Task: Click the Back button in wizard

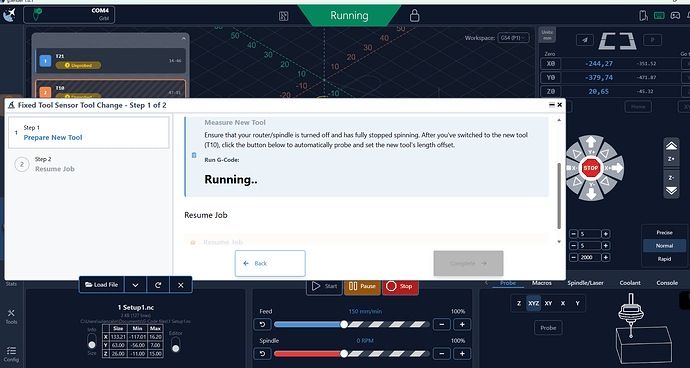Action: pyautogui.click(x=270, y=263)
